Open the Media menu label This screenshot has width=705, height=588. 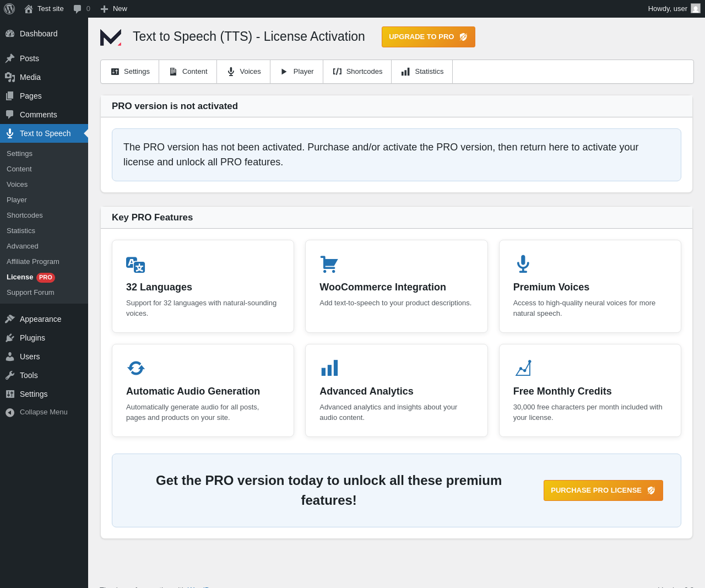30,77
